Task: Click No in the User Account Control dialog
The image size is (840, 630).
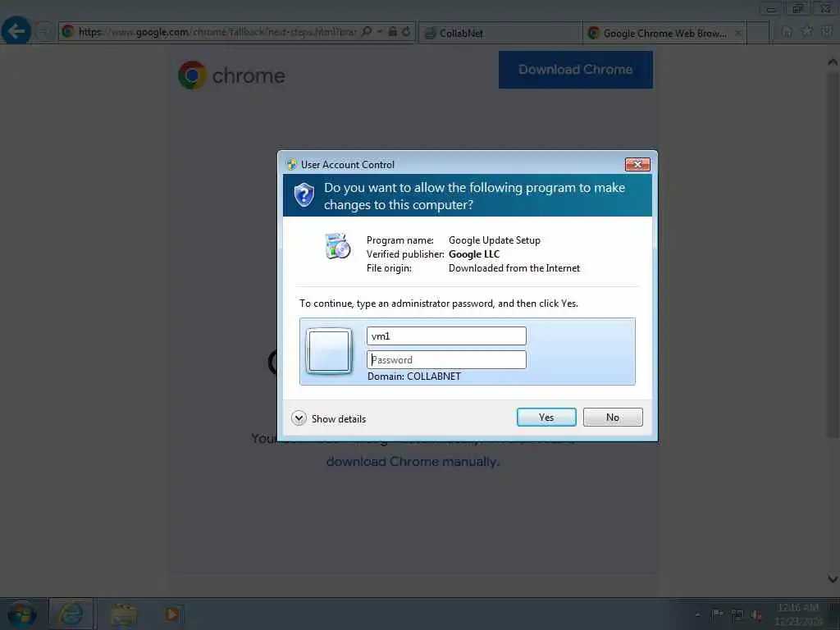Action: [x=612, y=417]
